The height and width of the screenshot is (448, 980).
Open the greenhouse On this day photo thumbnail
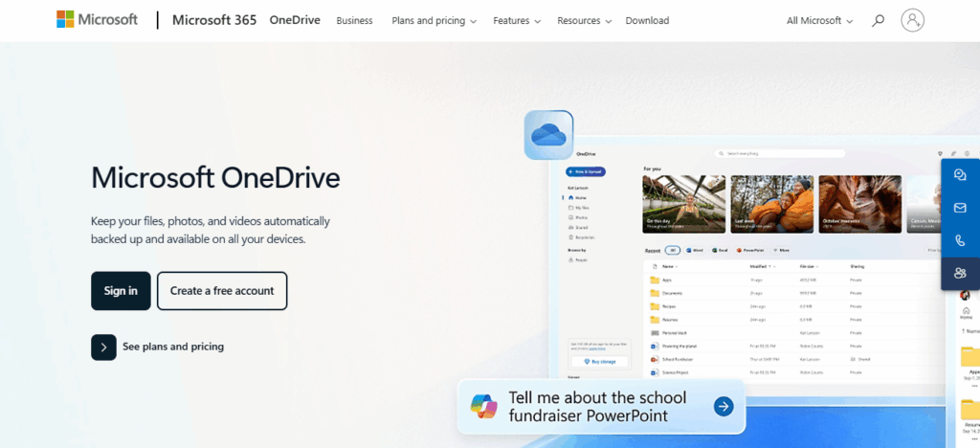(683, 204)
